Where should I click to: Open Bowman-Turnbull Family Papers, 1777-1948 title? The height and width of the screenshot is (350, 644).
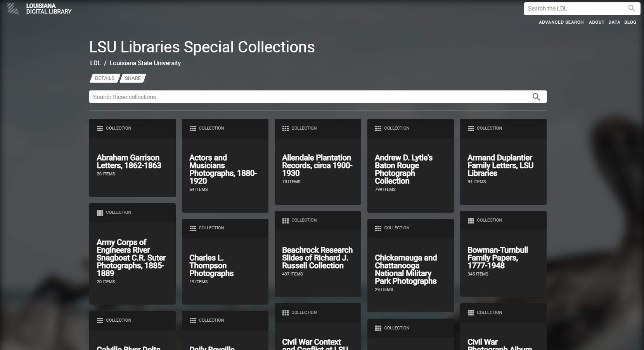click(x=498, y=258)
